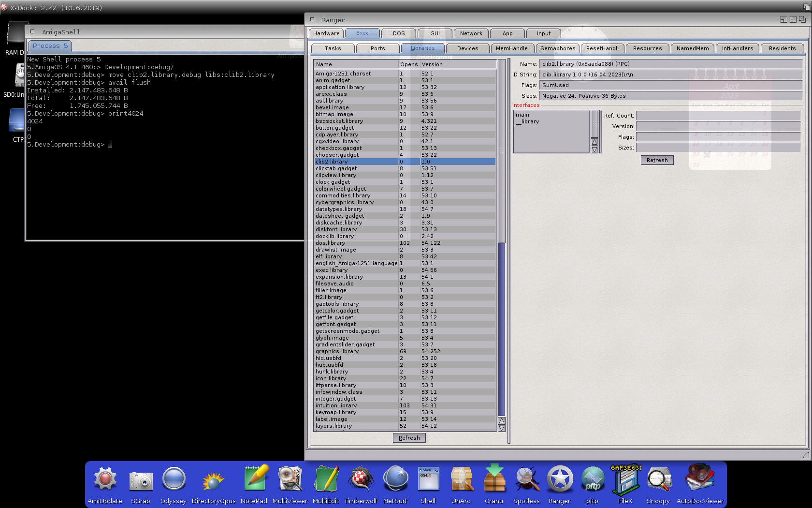This screenshot has height=508, width=812.
Task: Select dos.library in the list
Action: pyautogui.click(x=405, y=243)
